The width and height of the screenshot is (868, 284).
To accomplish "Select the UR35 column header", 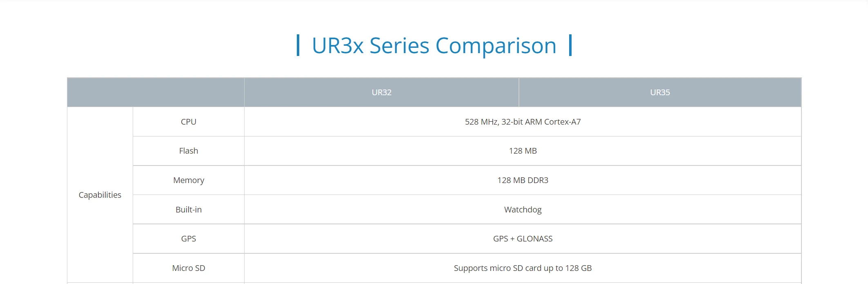I will (660, 92).
